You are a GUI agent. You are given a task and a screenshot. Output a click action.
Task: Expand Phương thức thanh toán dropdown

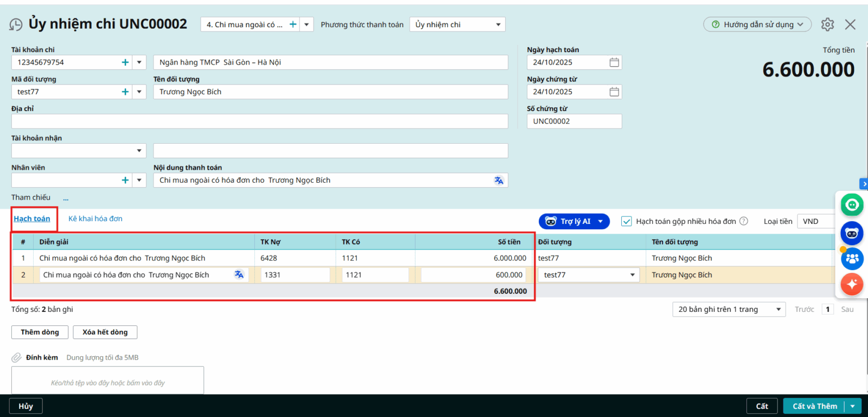pos(498,25)
